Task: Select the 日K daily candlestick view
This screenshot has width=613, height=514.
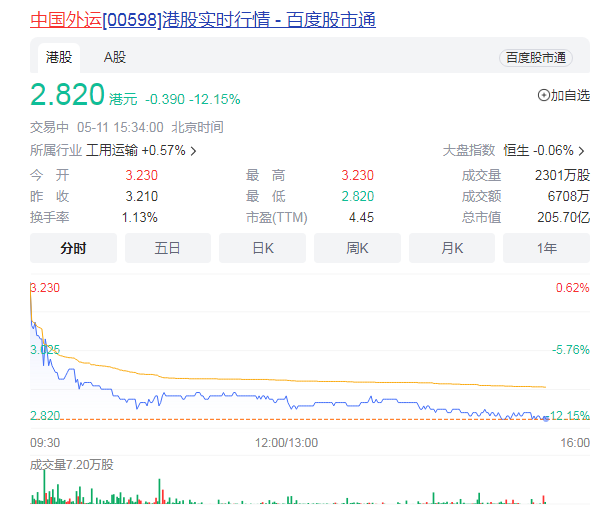Action: (262, 248)
